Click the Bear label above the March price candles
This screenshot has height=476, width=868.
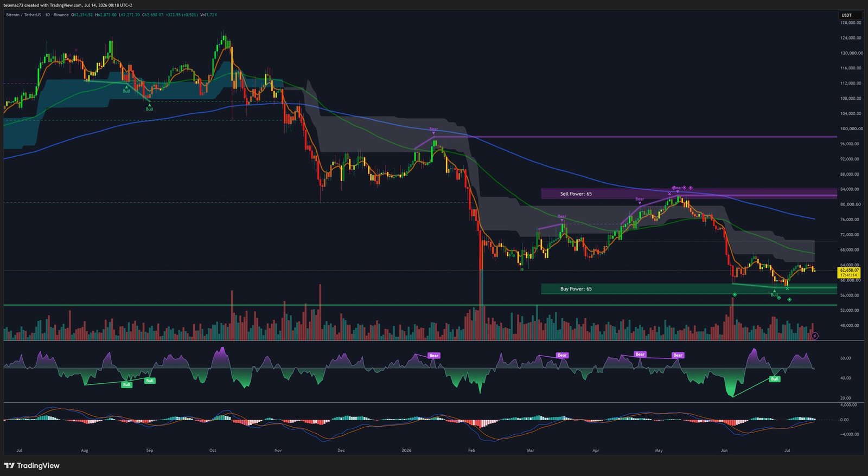(x=562, y=216)
